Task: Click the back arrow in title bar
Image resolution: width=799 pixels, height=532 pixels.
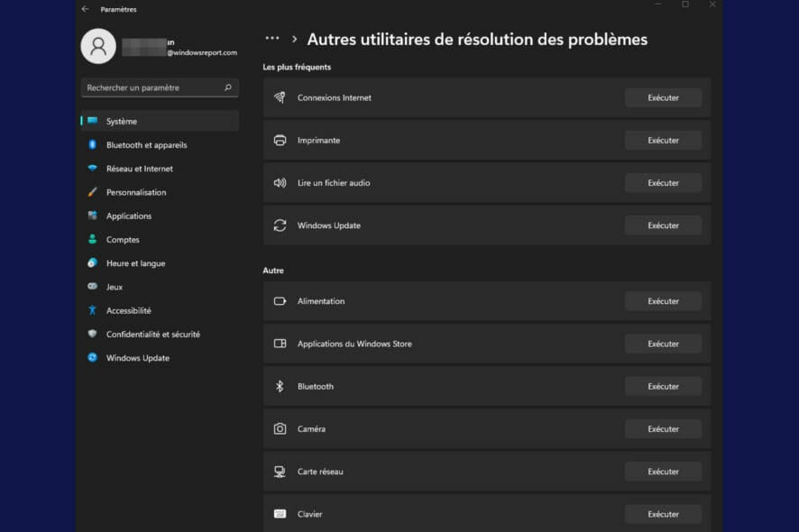Action: point(85,9)
